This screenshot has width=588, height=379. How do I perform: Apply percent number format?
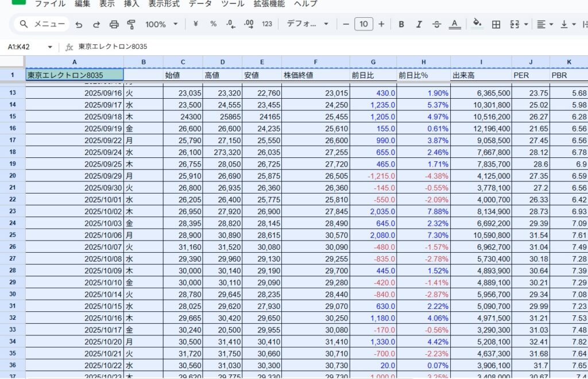pyautogui.click(x=213, y=24)
